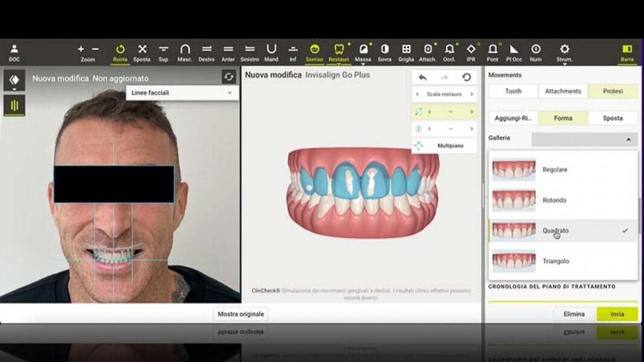
Task: Toggle the Barra panel button
Action: click(626, 49)
